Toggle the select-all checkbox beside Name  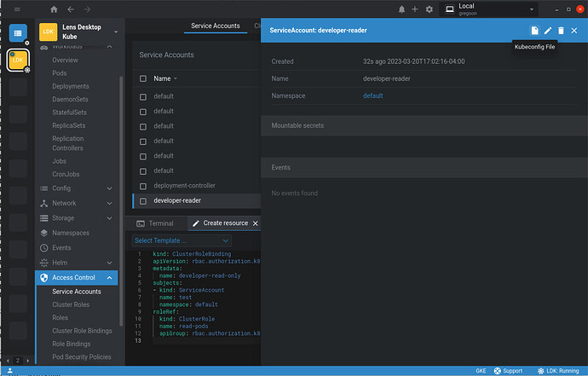tap(144, 78)
